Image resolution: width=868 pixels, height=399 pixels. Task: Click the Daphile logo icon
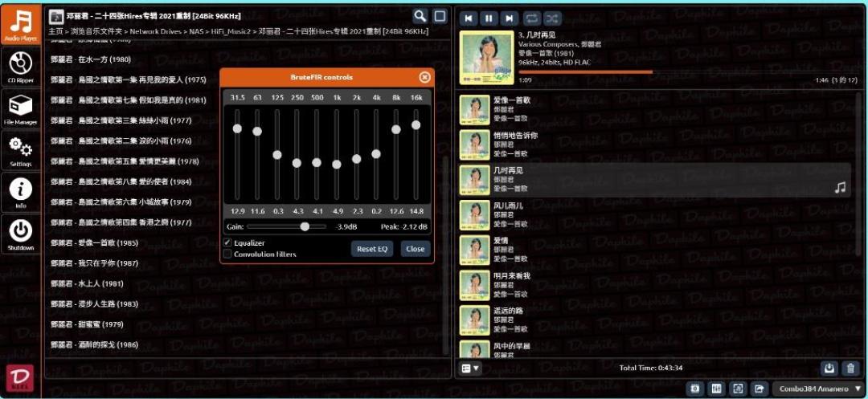[x=20, y=379]
